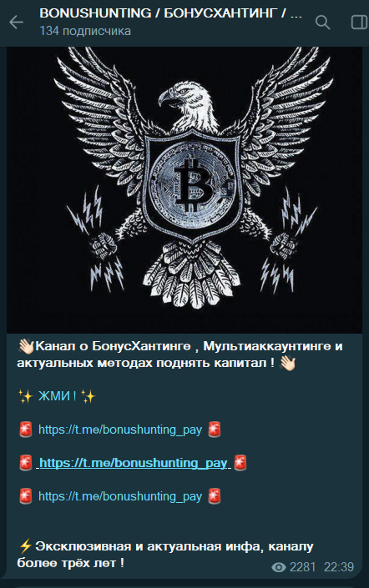
Task: Click the 22:39 message timestamp
Action: pyautogui.click(x=339, y=567)
